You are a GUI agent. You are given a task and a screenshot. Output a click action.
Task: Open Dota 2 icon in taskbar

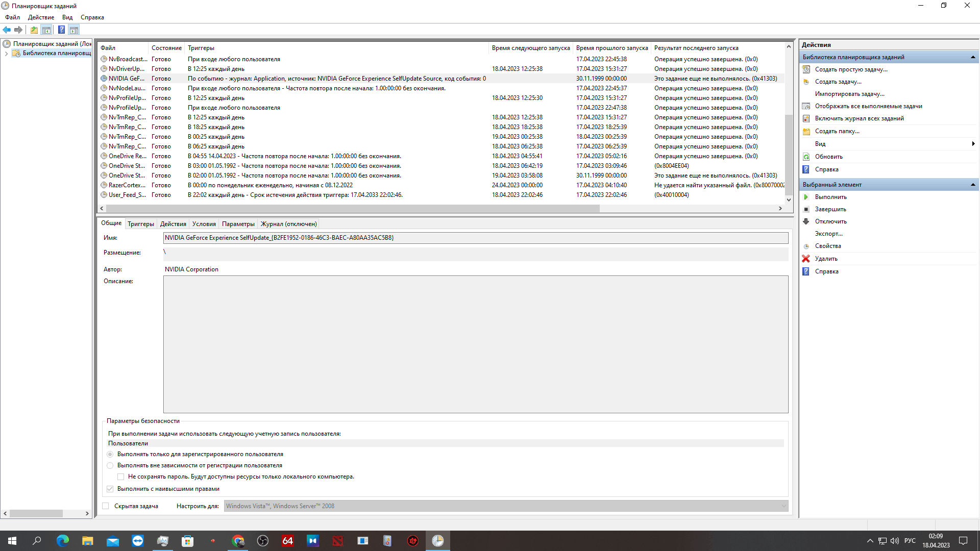338,541
